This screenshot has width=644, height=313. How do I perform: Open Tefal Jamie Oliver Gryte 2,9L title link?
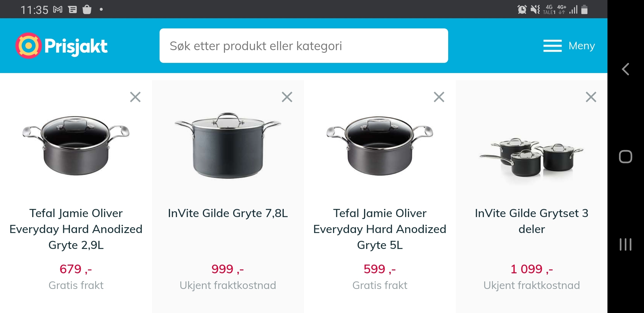click(x=76, y=229)
